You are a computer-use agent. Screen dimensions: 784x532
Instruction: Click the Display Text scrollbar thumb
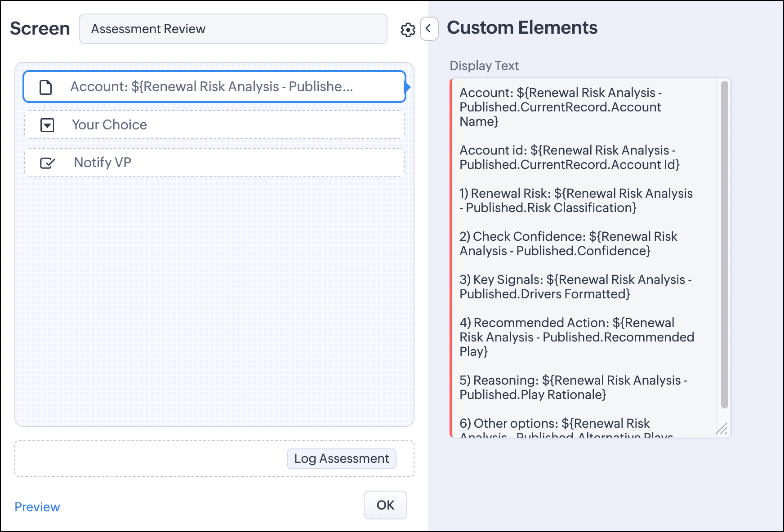724,244
